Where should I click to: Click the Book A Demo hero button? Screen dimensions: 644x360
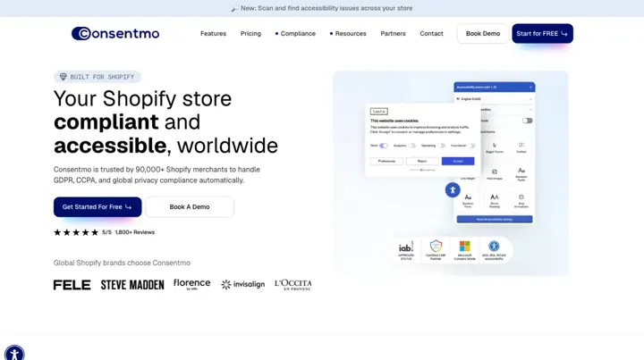[x=190, y=207]
